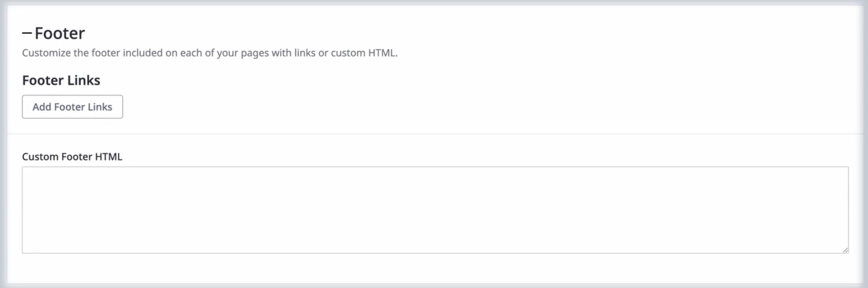Collapse the Footer section with minus icon
Viewport: 868px width, 288px height.
tap(27, 33)
